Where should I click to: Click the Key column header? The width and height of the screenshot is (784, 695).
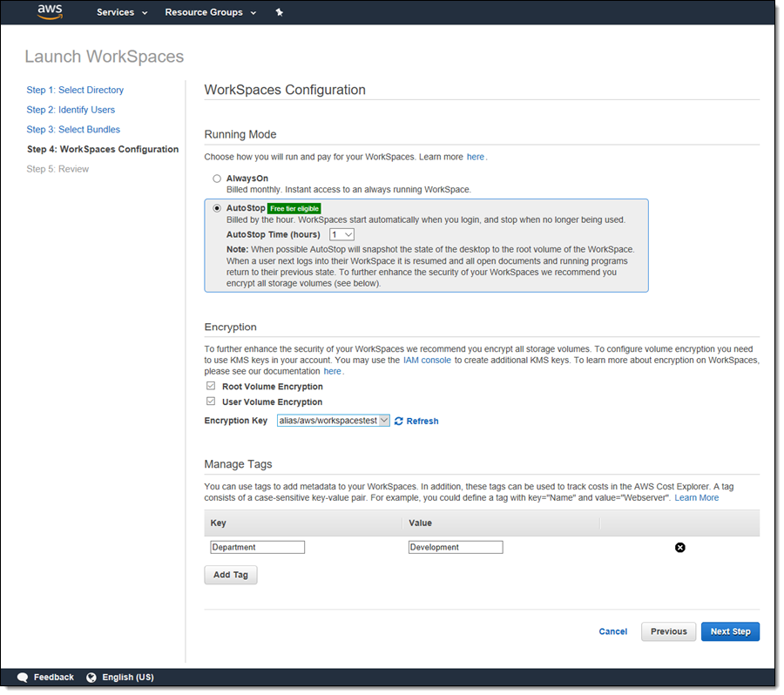click(218, 523)
